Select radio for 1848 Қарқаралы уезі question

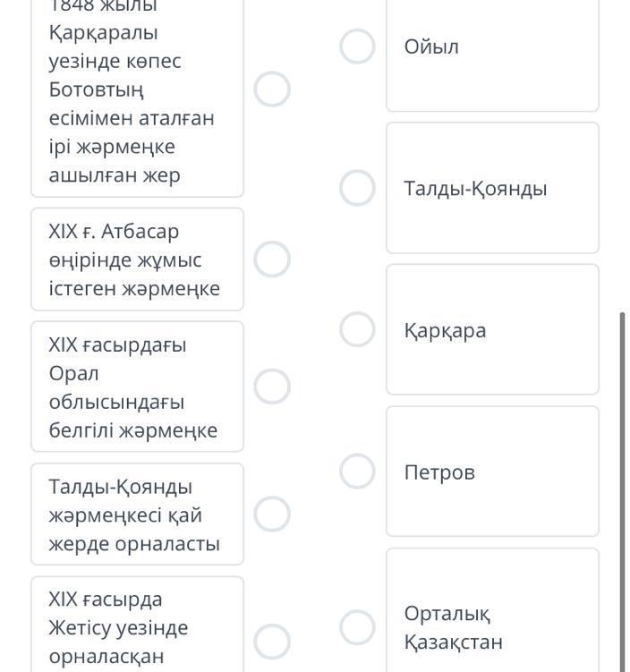272,89
